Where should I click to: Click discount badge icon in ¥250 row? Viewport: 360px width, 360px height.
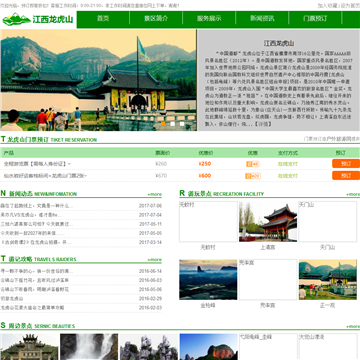(253, 164)
